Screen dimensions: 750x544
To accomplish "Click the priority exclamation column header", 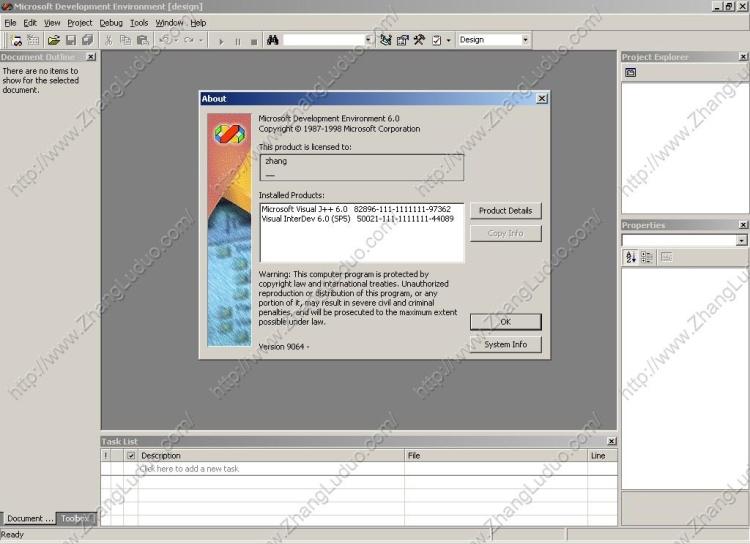I will pyautogui.click(x=106, y=455).
